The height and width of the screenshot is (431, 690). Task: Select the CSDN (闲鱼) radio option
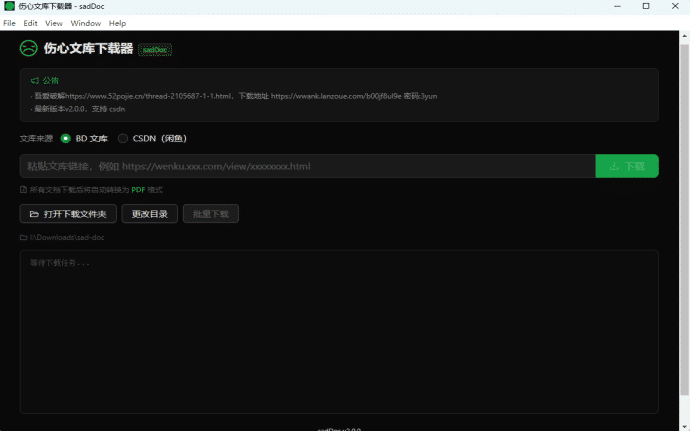pos(123,138)
